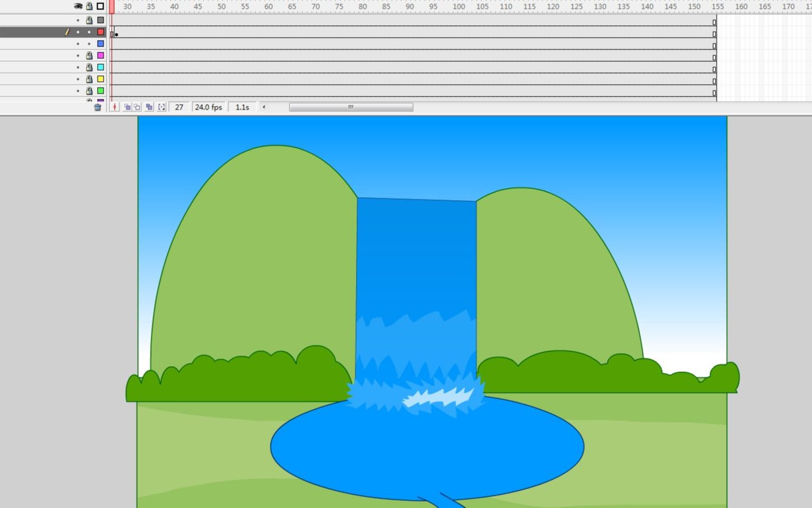
Task: Click frame 130 on the timeline ruler
Action: (x=600, y=6)
